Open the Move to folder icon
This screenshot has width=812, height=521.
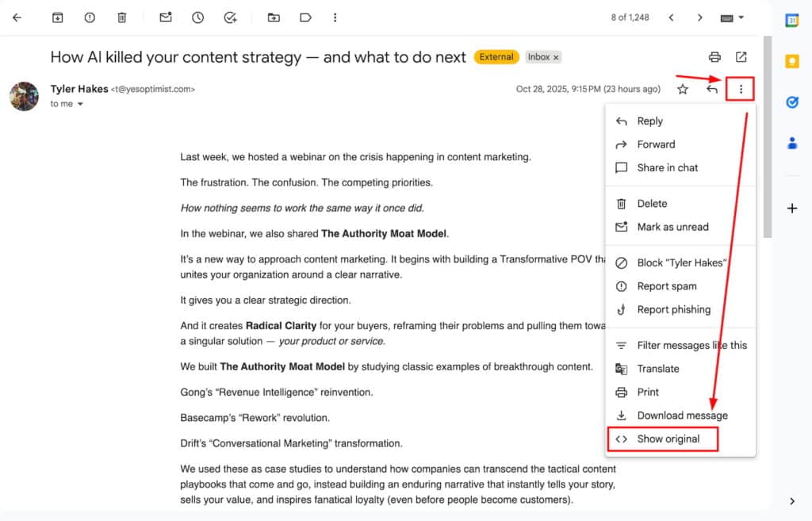click(274, 17)
